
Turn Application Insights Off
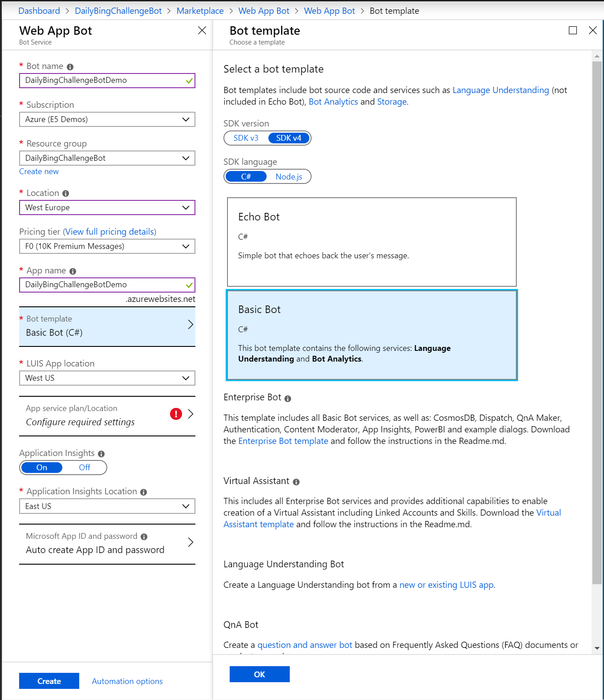(84, 468)
